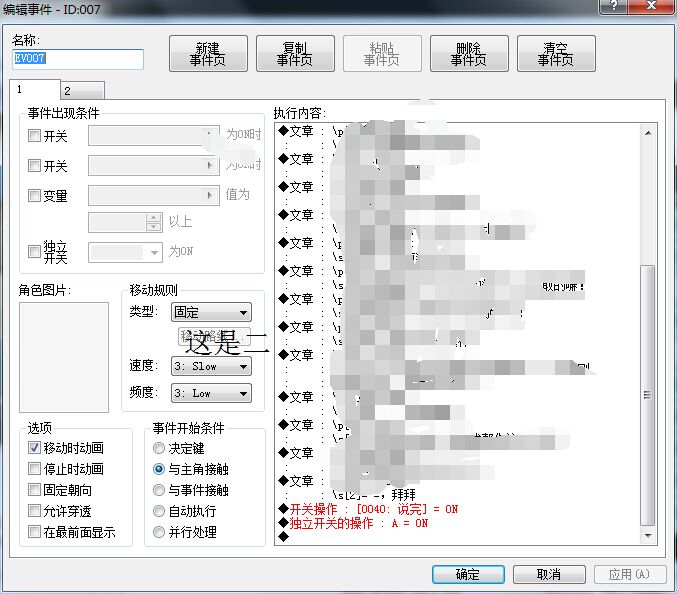Image resolution: width=677 pixels, height=594 pixels.
Task: Open the 独立开关 letter dropdown
Action: [x=125, y=252]
